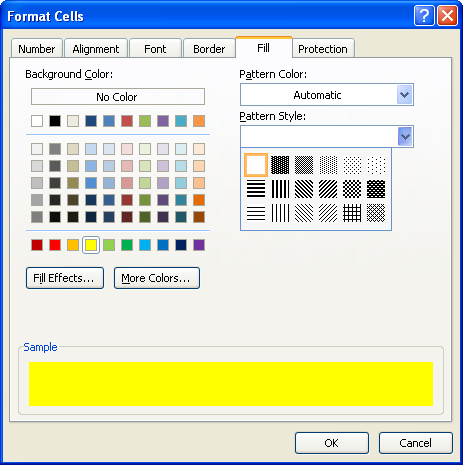Image resolution: width=463 pixels, height=465 pixels.
Task: Open the Font tab
Action: [x=155, y=49]
